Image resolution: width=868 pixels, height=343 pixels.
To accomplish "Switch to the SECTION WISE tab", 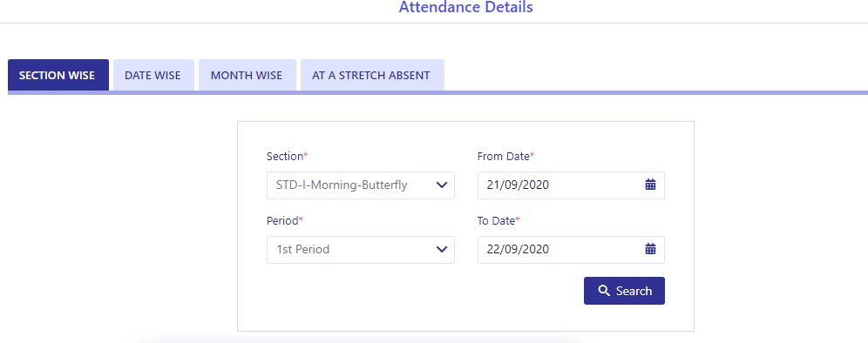I will pos(58,75).
